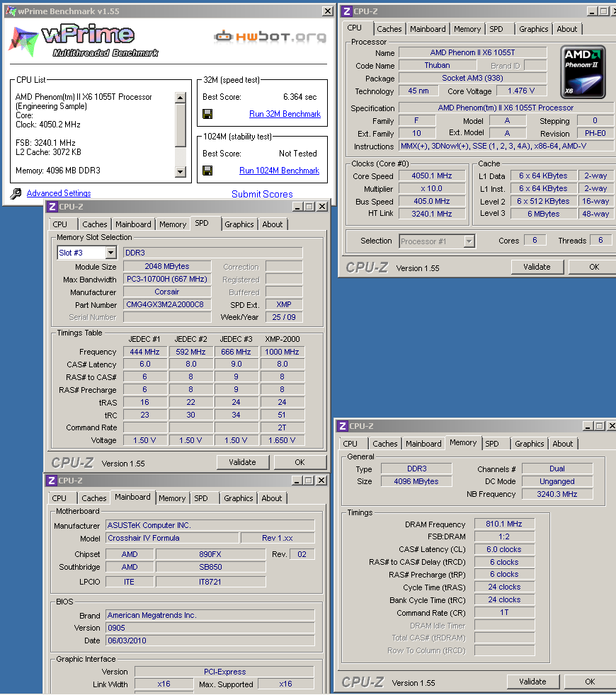Viewport: 616px width, 695px height.
Task: Click Validate in the Processor info CPU-Z window
Action: [x=537, y=267]
